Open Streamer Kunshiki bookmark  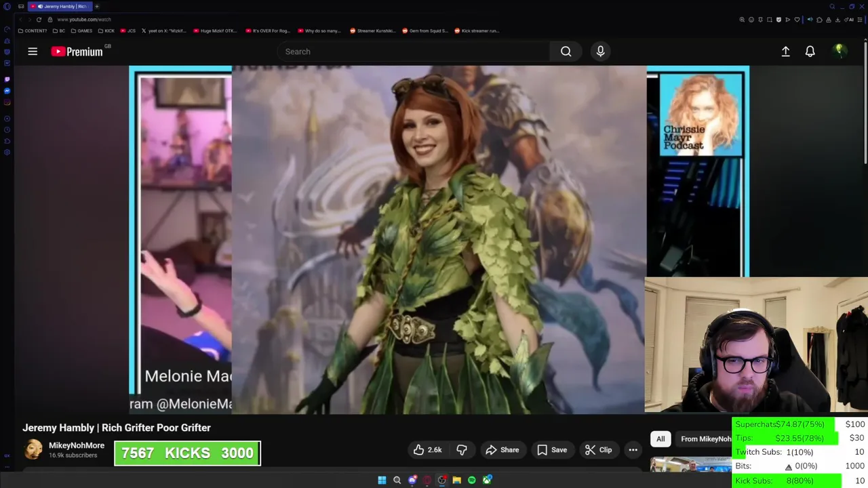372,30
